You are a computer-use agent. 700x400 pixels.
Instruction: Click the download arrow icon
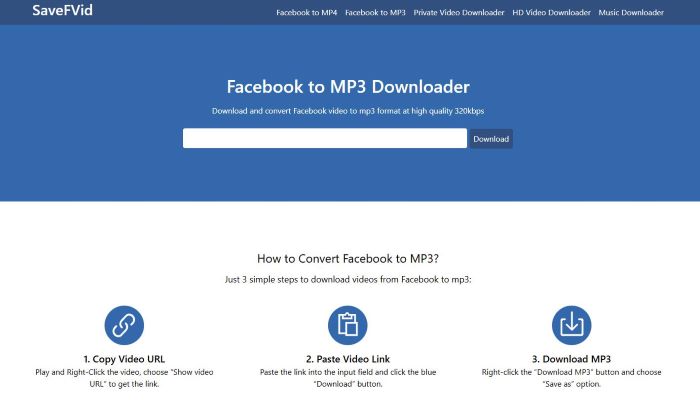[571, 325]
